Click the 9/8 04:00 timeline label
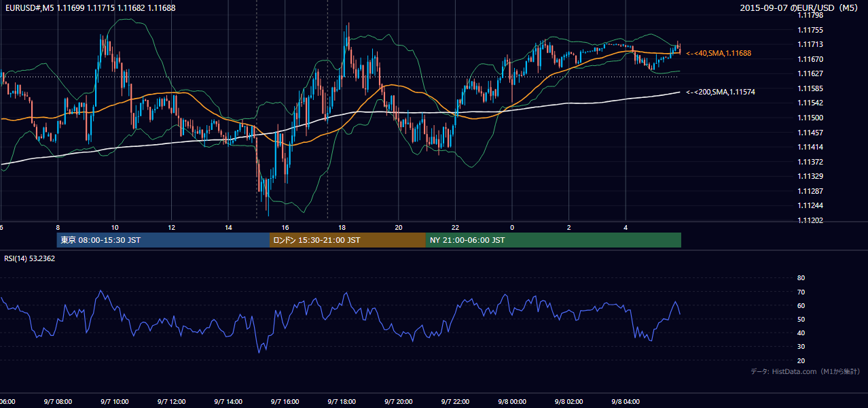This screenshot has height=408, width=868. pyautogui.click(x=626, y=402)
